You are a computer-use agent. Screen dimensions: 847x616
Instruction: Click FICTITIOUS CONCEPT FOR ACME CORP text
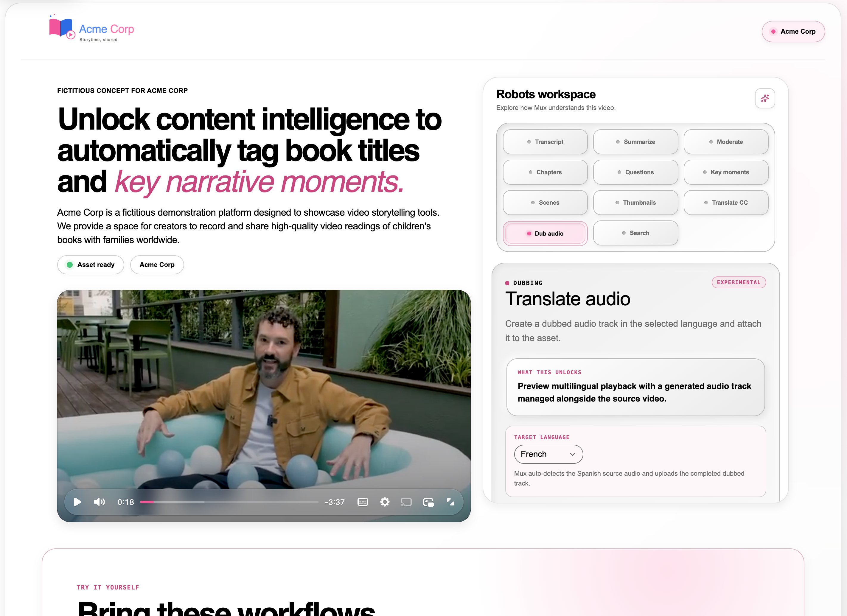tap(122, 91)
